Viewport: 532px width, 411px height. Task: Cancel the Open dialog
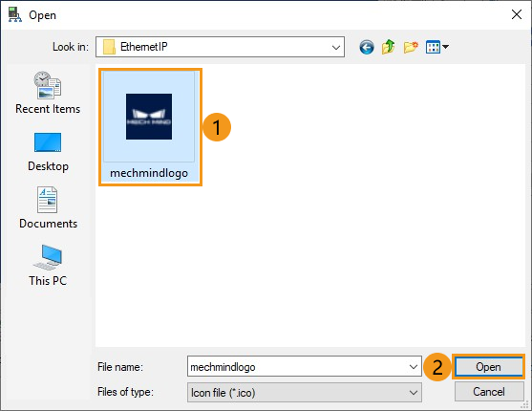pos(489,392)
